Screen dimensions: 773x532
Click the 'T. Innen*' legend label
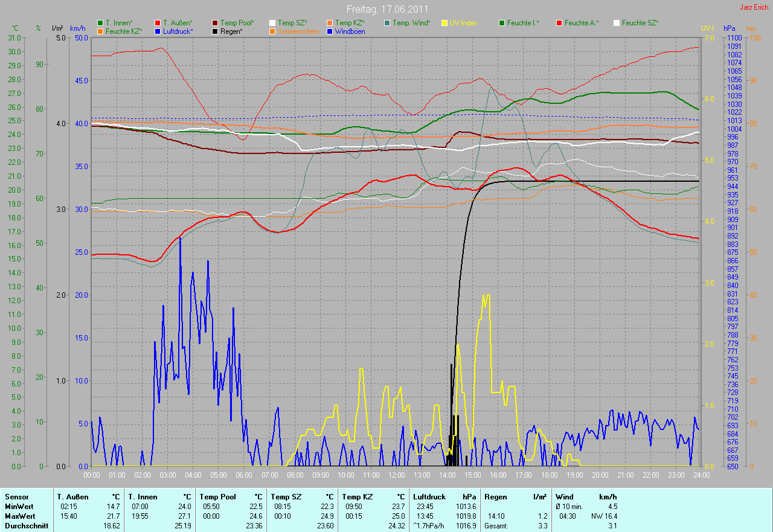tap(119, 23)
